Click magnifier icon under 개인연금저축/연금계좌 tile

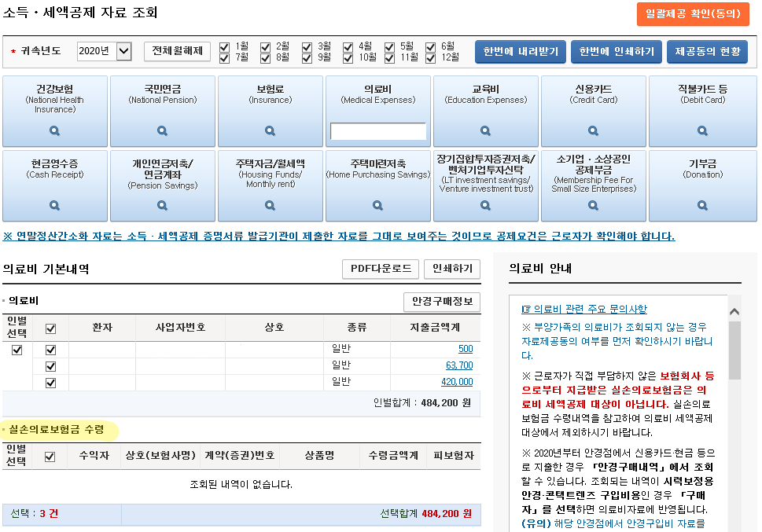coord(162,206)
